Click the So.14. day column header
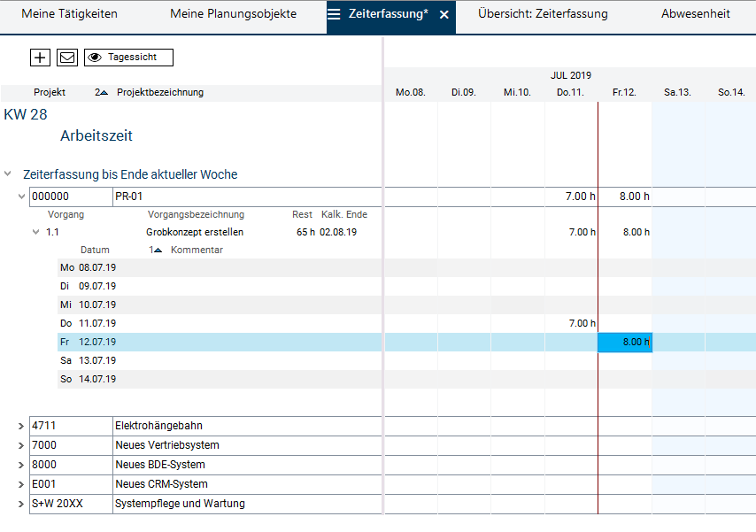 coord(731,92)
